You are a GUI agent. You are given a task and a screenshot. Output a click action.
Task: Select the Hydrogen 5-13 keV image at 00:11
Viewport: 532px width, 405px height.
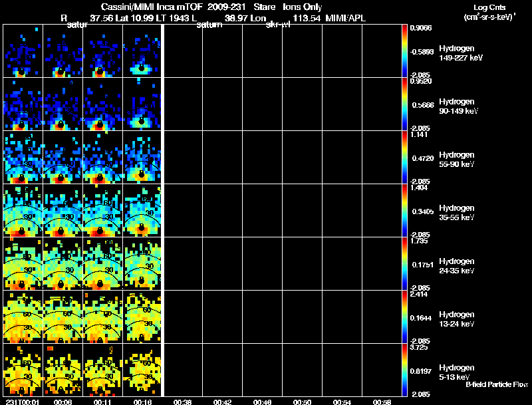click(102, 370)
